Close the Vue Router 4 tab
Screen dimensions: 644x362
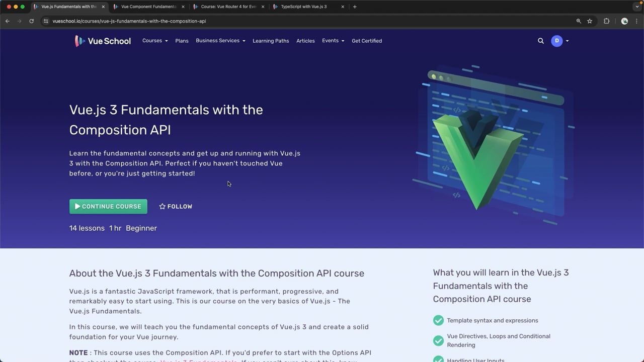[263, 7]
